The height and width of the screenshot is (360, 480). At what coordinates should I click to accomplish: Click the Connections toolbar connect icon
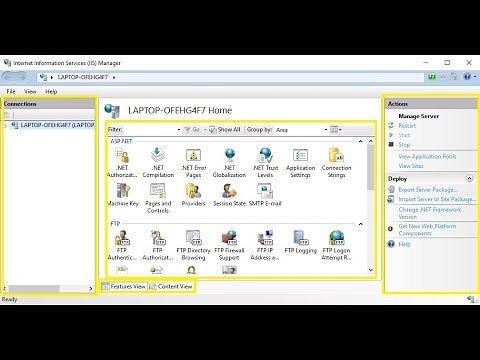tap(6, 115)
